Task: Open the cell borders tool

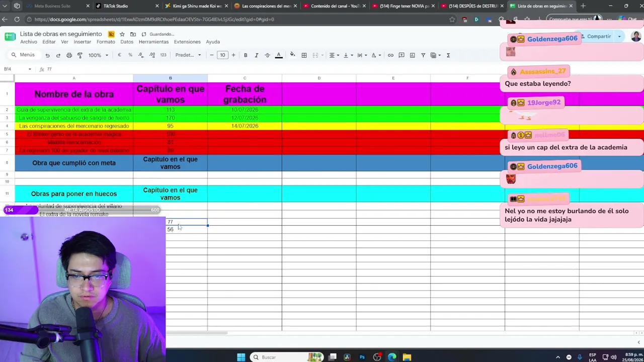Action: (x=304, y=55)
